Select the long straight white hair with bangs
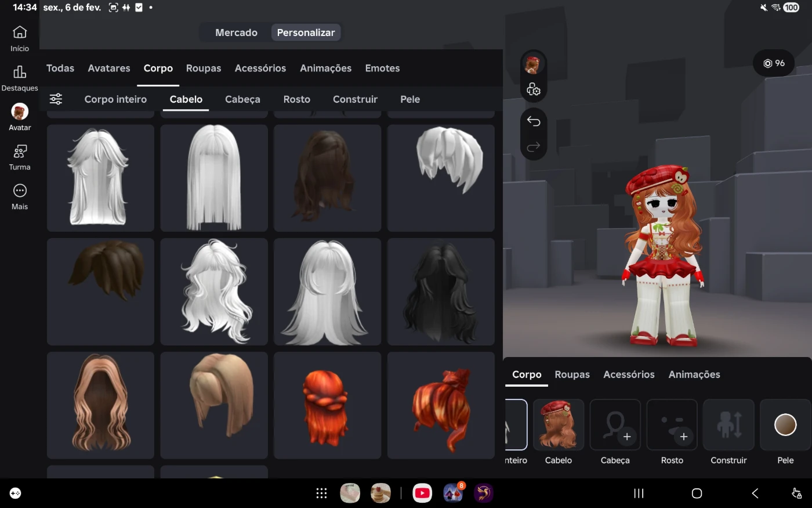 pyautogui.click(x=213, y=178)
